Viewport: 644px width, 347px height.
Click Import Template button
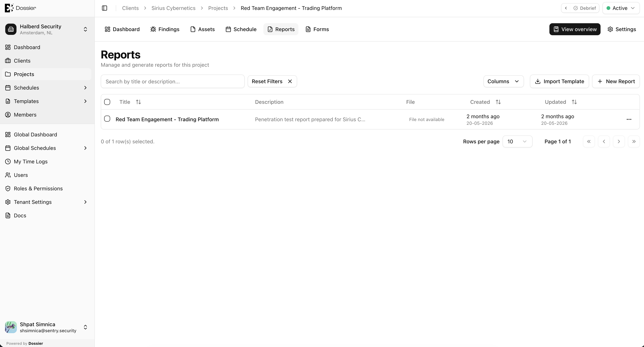[x=559, y=82]
